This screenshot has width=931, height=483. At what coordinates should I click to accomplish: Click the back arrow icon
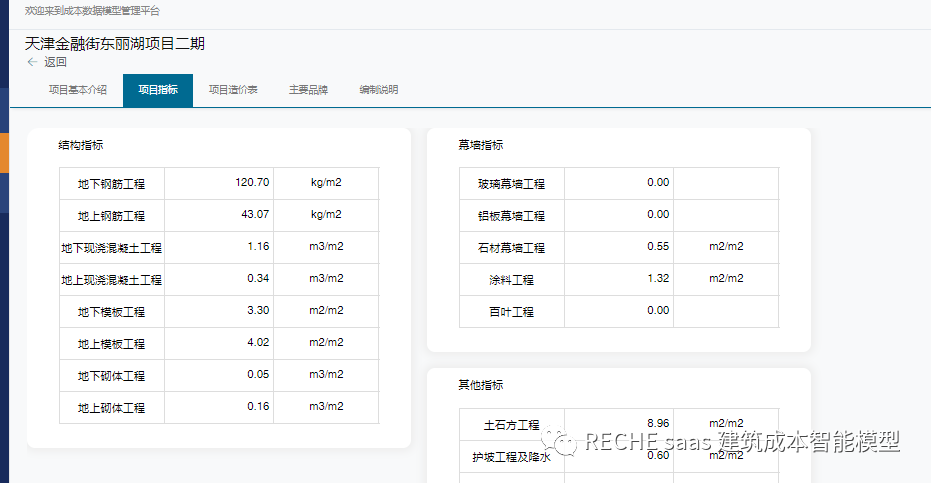32,62
